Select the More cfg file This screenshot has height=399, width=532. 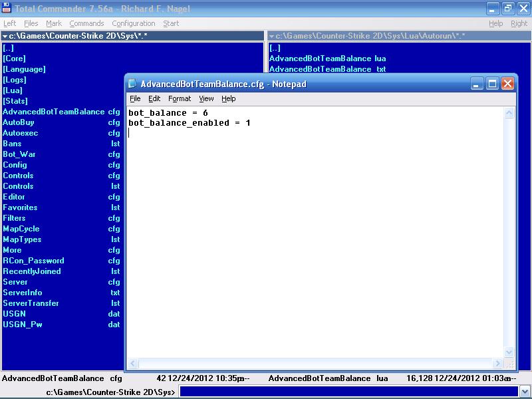coord(61,250)
